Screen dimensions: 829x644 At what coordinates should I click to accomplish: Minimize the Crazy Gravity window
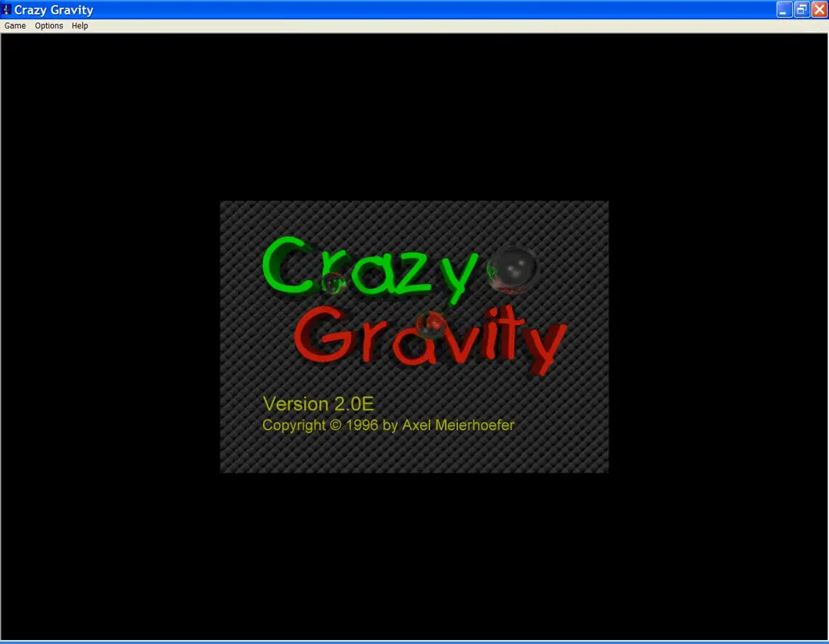[x=784, y=10]
